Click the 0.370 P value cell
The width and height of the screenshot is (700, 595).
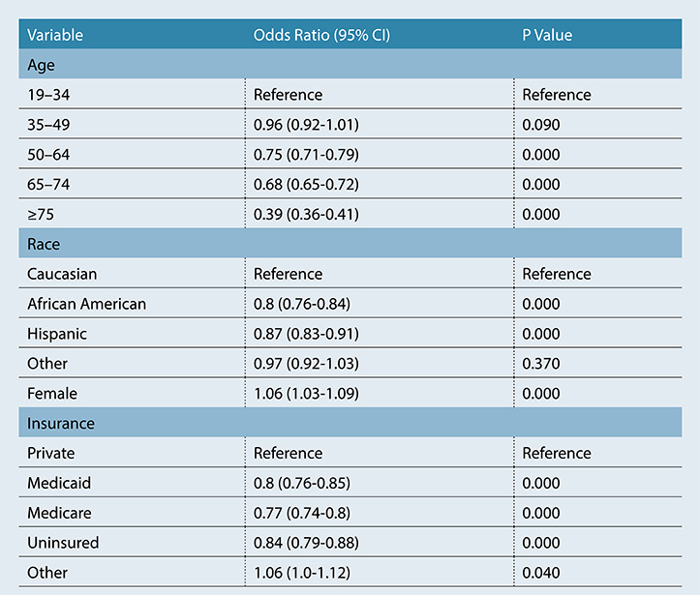pos(541,364)
